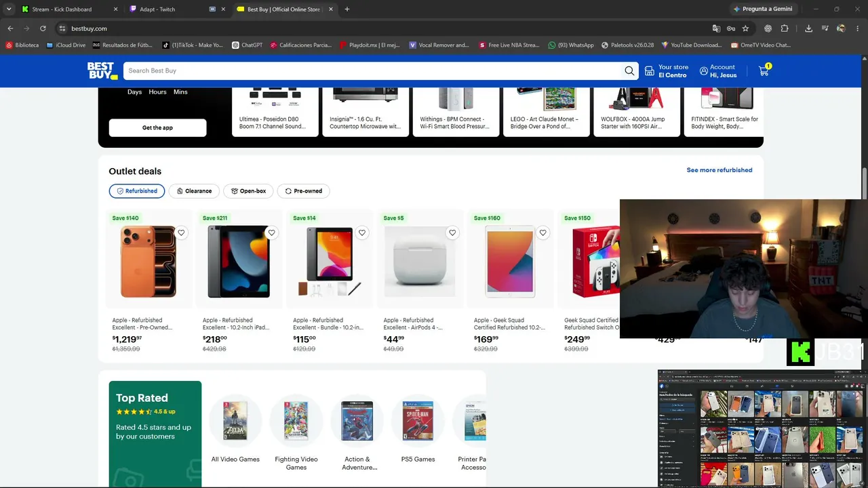868x488 pixels.
Task: Close the Adapt - Twitch tab
Action: (223, 9)
